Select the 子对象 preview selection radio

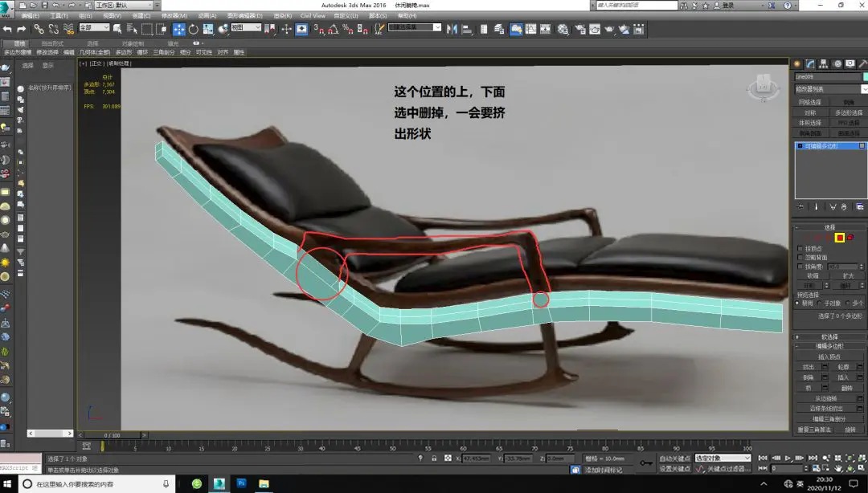coord(821,304)
